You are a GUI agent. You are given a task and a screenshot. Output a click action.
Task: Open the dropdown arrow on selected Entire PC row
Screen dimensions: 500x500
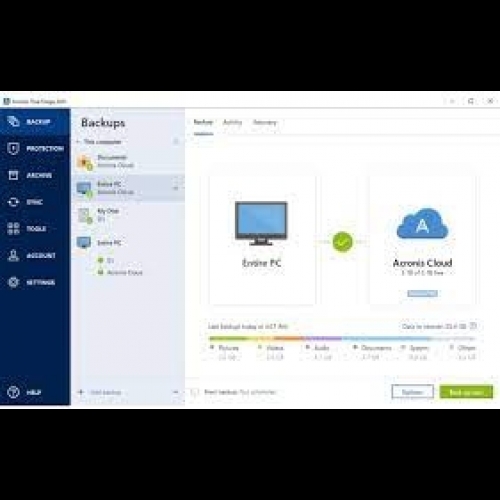coord(176,188)
